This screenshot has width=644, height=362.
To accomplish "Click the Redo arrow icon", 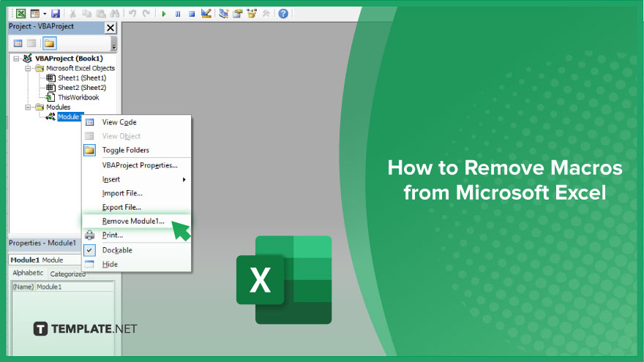I will [x=146, y=14].
